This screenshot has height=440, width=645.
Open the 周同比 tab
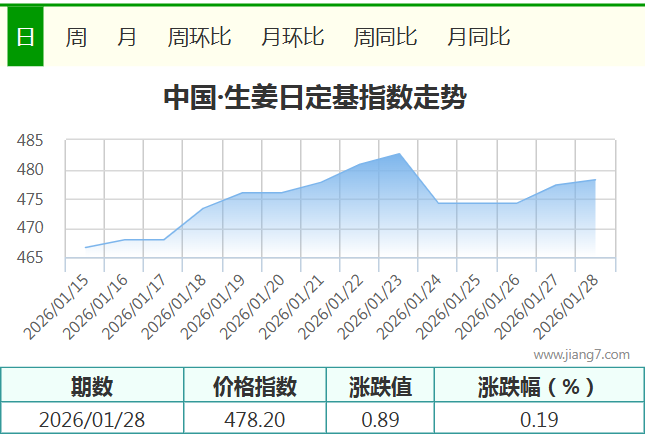[385, 37]
